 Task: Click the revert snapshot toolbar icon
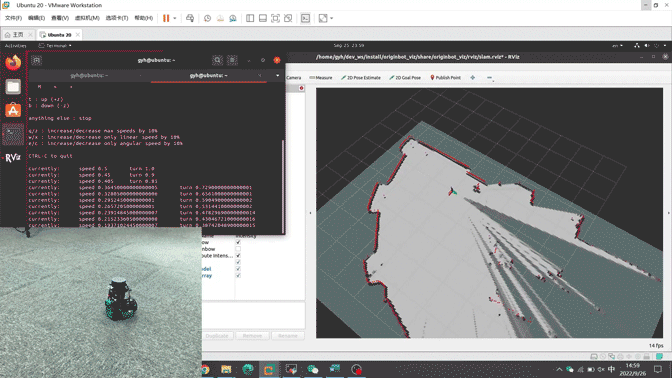tap(220, 18)
